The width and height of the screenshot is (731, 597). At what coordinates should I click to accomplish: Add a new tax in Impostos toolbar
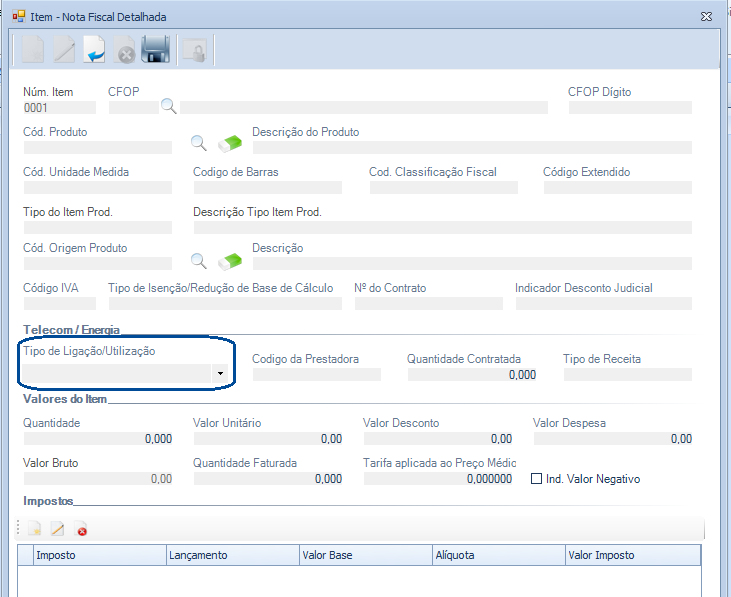coord(34,529)
